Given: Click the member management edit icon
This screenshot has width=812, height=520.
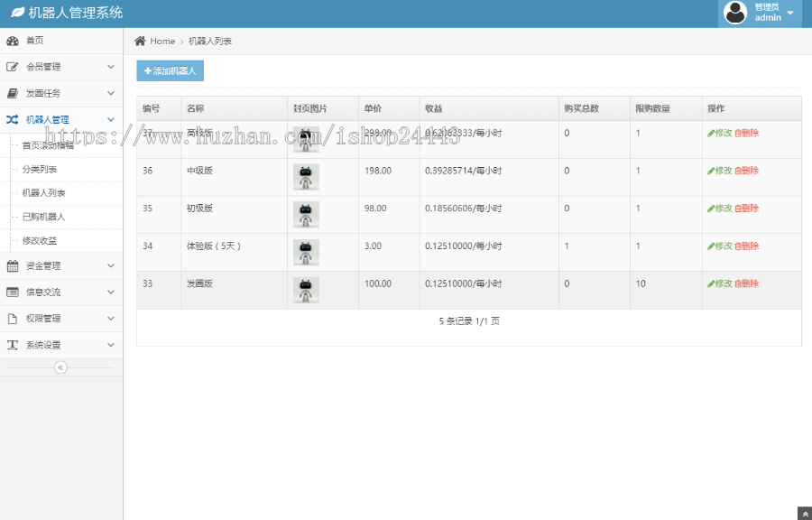Looking at the screenshot, I should (13, 67).
